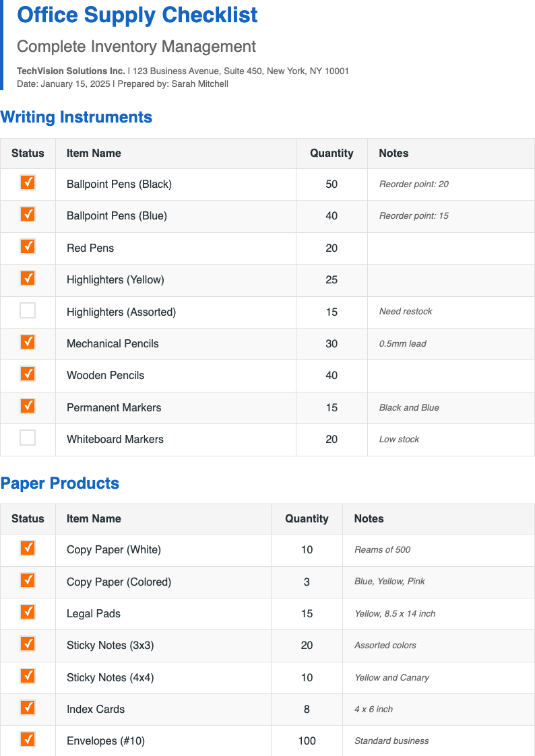Check the Highlighters (Assorted) checkbox

(28, 311)
